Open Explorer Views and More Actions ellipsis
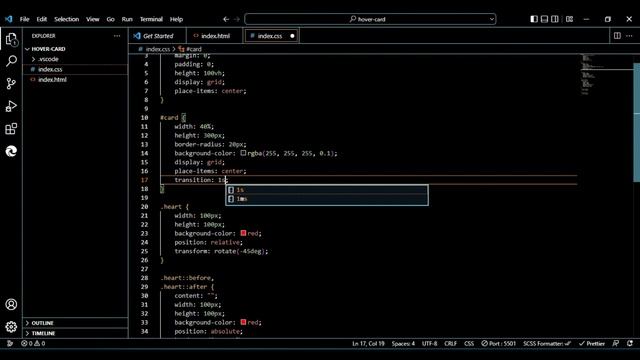This screenshot has height=360, width=640. [x=117, y=36]
